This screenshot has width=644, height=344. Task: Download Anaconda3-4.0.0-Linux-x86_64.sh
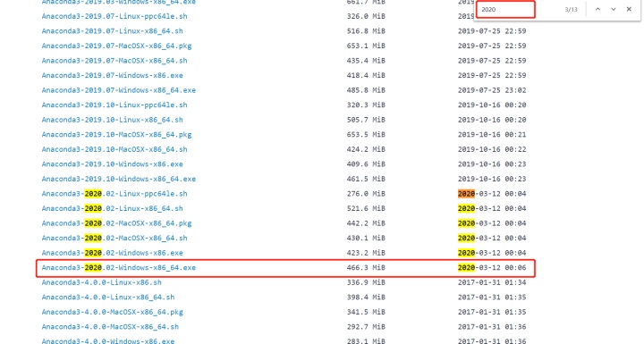coord(108,298)
